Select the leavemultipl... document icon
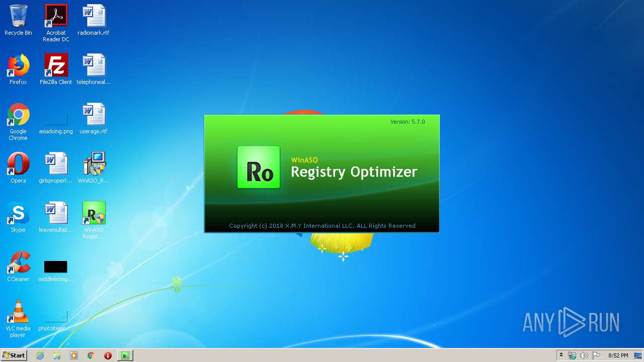 56,217
